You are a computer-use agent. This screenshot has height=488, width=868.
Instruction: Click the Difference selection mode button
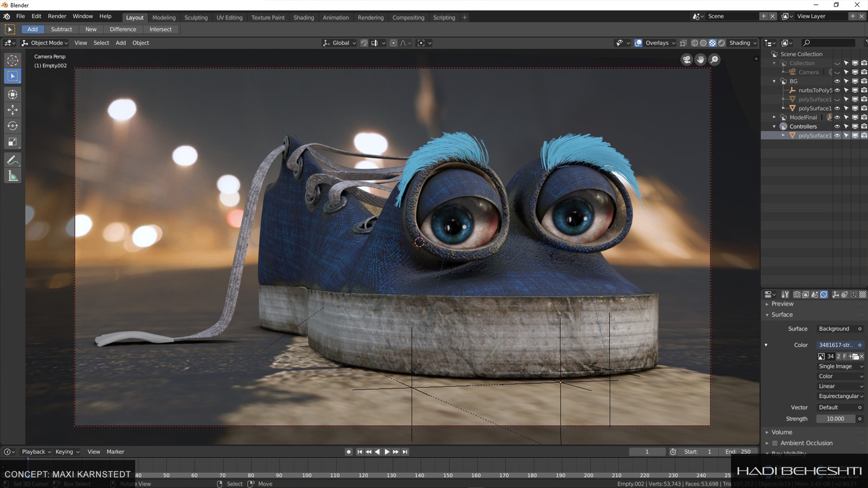point(123,29)
